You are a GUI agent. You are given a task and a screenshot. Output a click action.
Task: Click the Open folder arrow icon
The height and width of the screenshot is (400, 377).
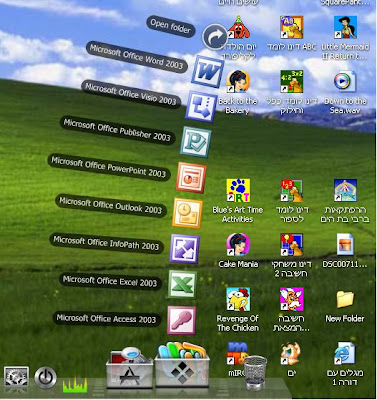coord(215,37)
